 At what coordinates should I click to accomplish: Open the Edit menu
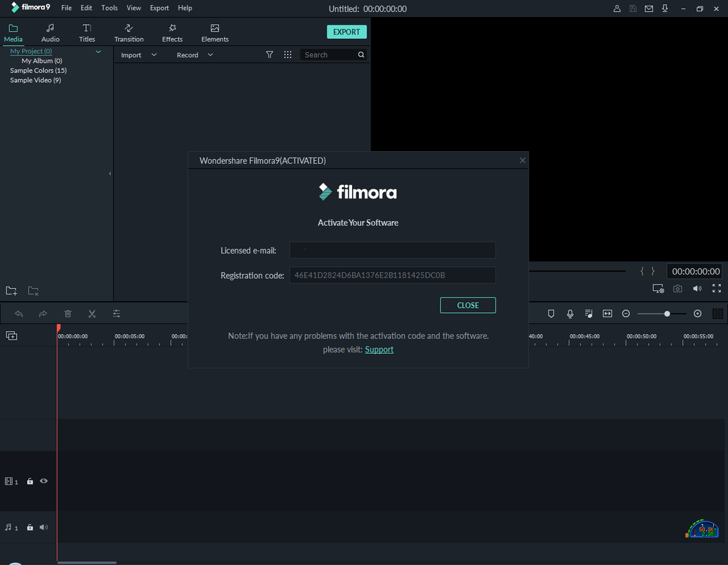(86, 8)
